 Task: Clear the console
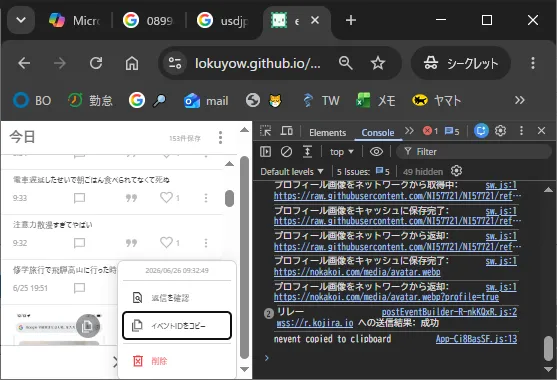tap(286, 152)
